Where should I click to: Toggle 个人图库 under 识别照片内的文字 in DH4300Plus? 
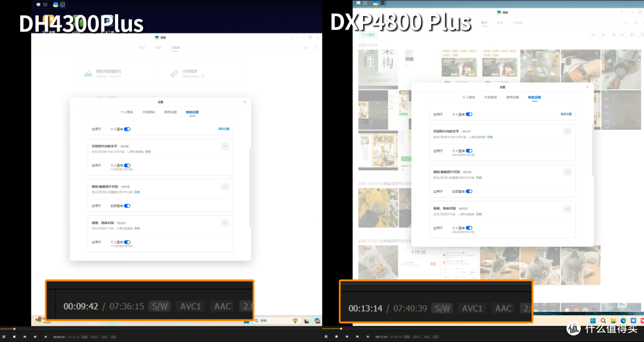(x=128, y=166)
